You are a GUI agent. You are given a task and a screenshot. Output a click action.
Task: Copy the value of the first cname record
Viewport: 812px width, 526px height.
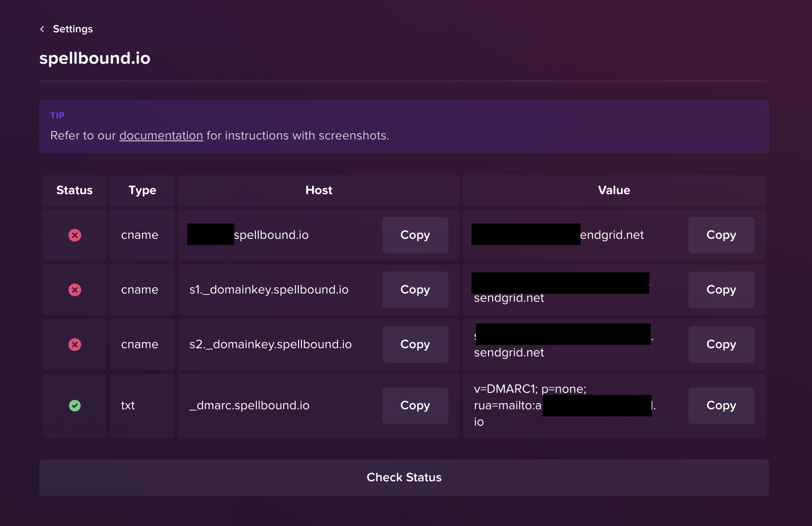[721, 235]
